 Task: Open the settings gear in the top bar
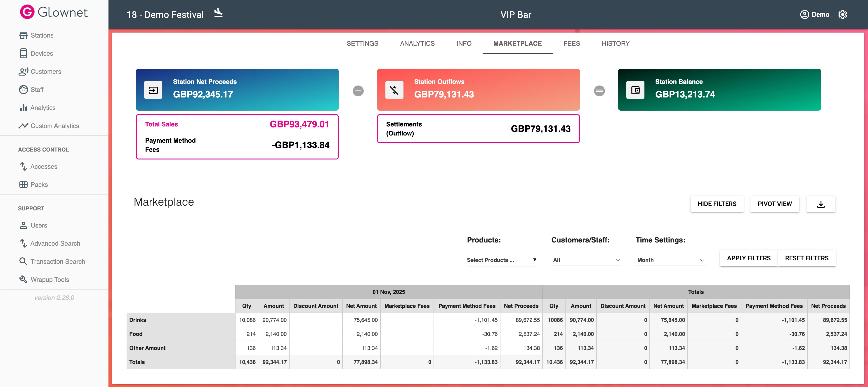pos(842,14)
